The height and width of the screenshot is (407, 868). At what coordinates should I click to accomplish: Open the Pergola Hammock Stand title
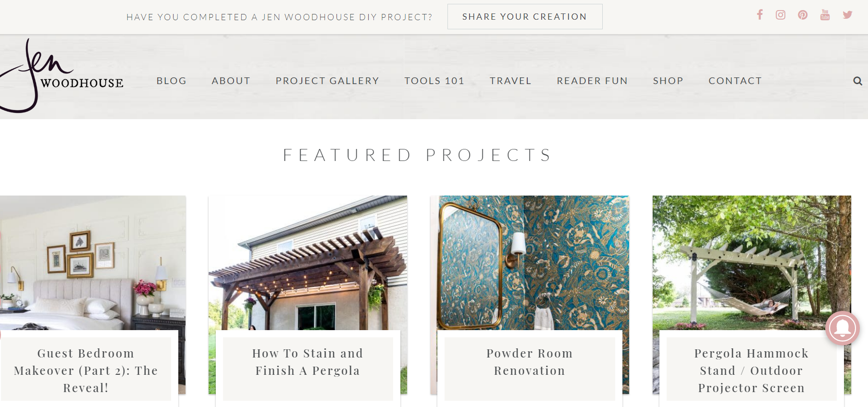tap(751, 370)
